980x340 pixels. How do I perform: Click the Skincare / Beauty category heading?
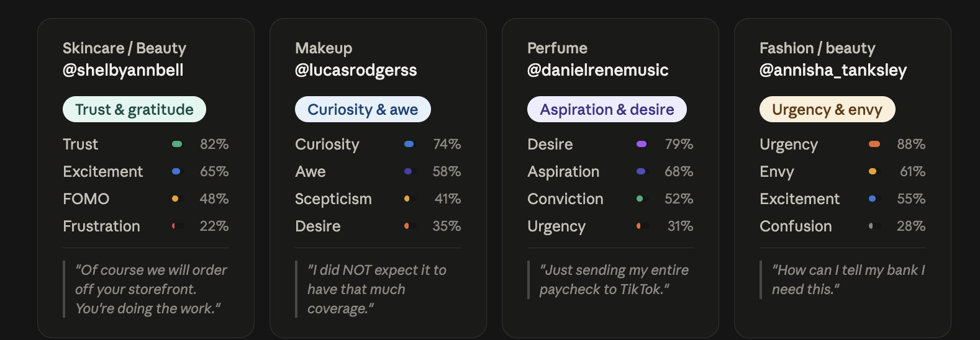pyautogui.click(x=124, y=48)
